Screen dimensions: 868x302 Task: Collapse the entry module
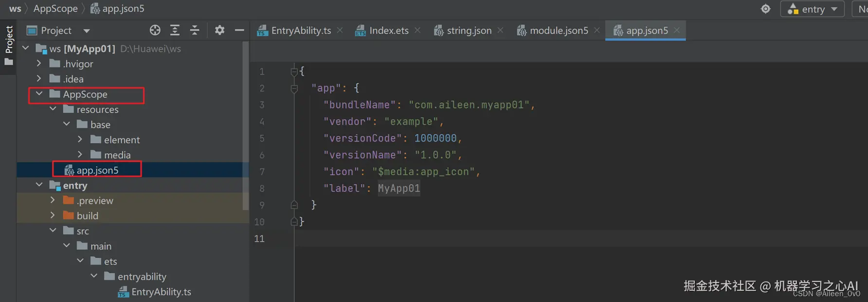[39, 185]
